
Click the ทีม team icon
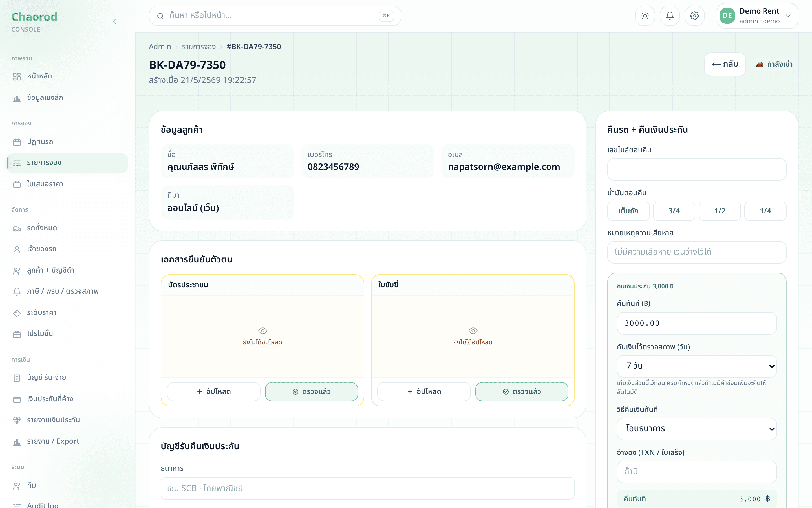point(17,486)
